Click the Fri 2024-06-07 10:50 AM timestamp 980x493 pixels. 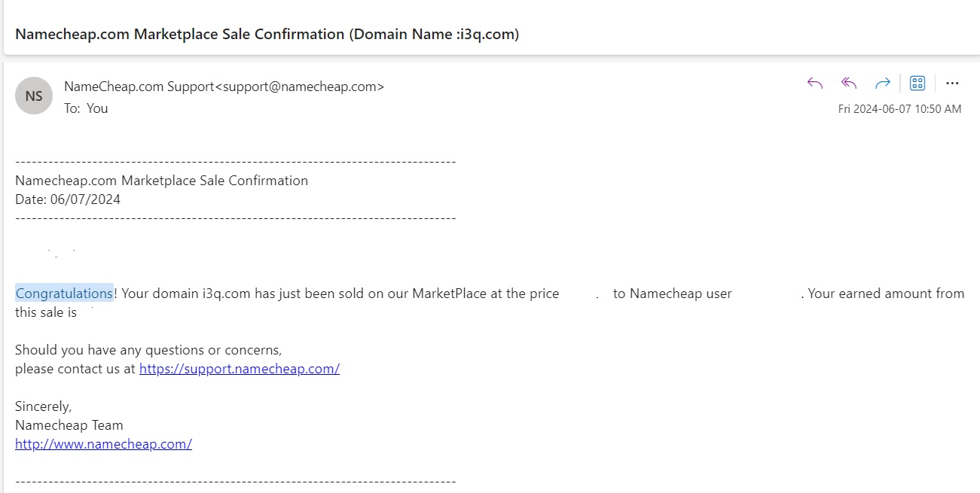click(899, 109)
